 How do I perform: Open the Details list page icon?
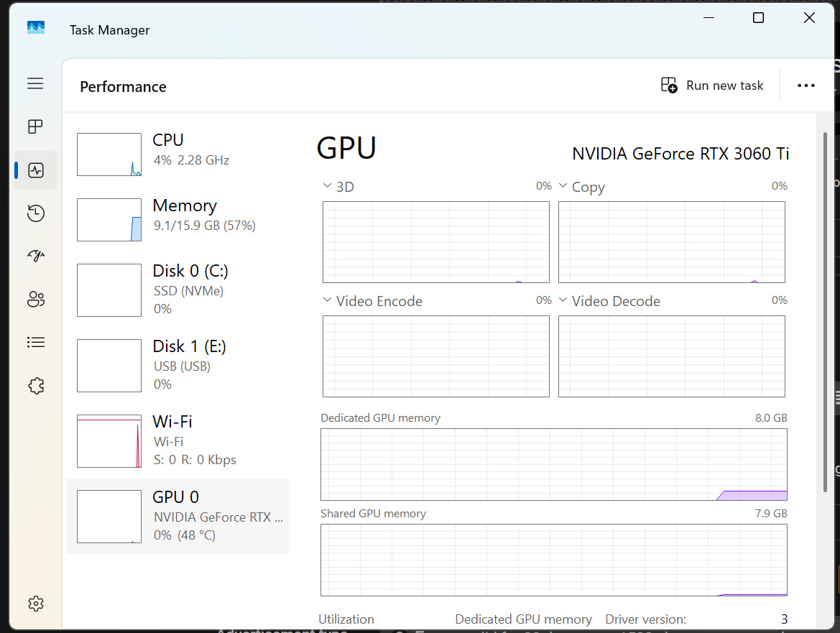(35, 343)
